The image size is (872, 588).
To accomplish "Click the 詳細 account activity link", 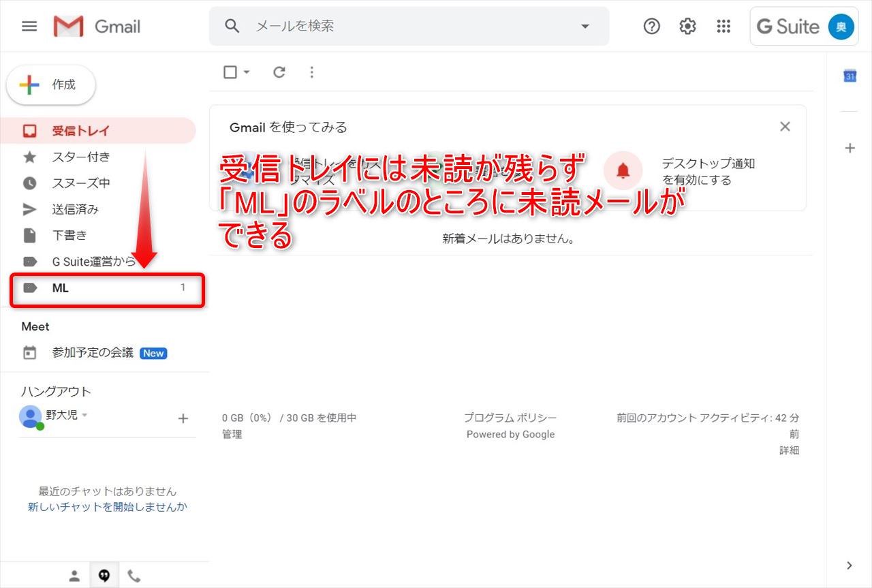I will 790,450.
